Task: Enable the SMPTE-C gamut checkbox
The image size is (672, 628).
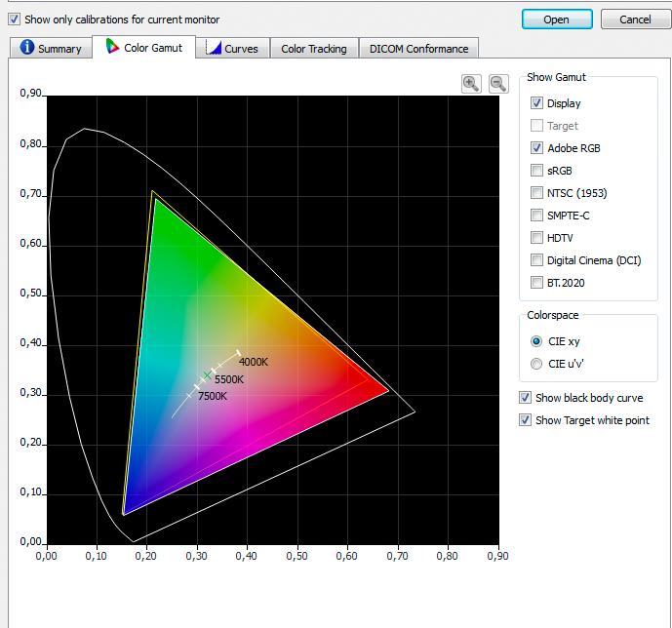Action: pos(536,215)
